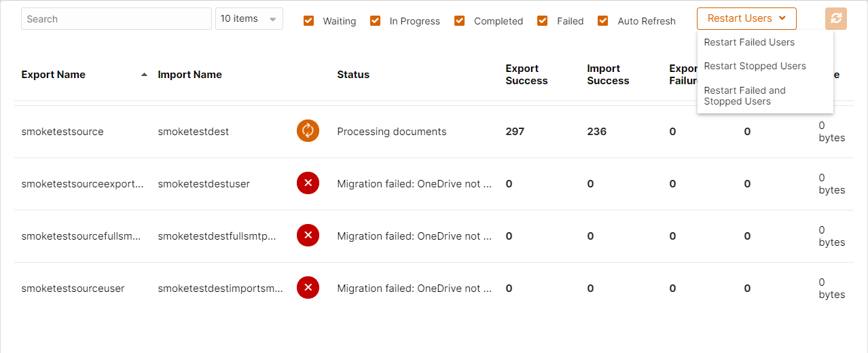Sort by the Status column header

(353, 75)
